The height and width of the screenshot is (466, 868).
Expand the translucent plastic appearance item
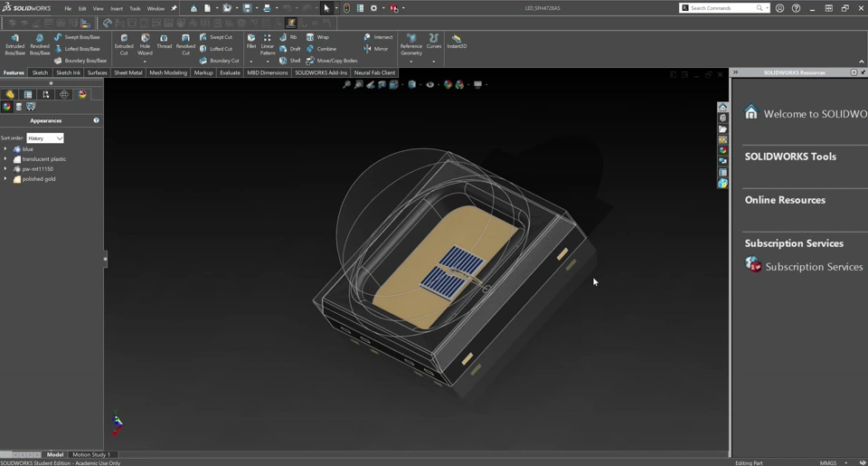pos(5,159)
